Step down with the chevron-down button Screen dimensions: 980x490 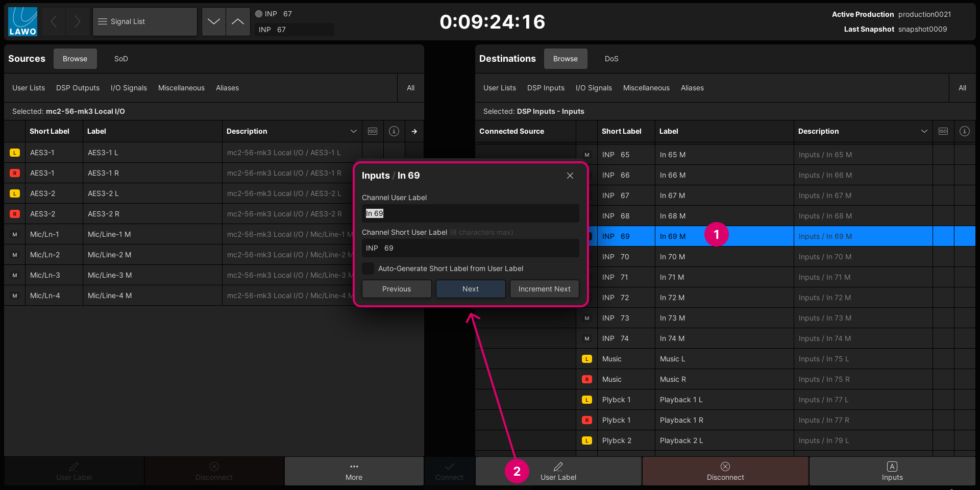coord(214,21)
